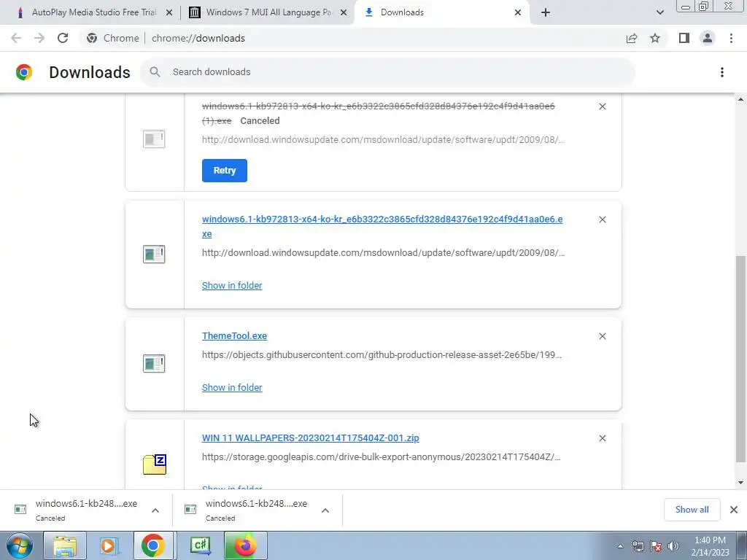747x560 pixels.
Task: Remove the windows6.1-kb972813 completed download entry
Action: [x=602, y=219]
